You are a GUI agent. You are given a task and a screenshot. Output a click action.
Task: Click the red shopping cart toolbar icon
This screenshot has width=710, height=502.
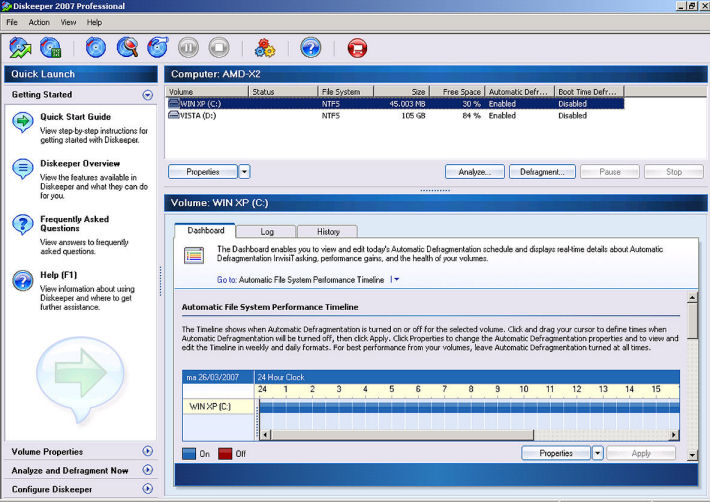tap(357, 47)
